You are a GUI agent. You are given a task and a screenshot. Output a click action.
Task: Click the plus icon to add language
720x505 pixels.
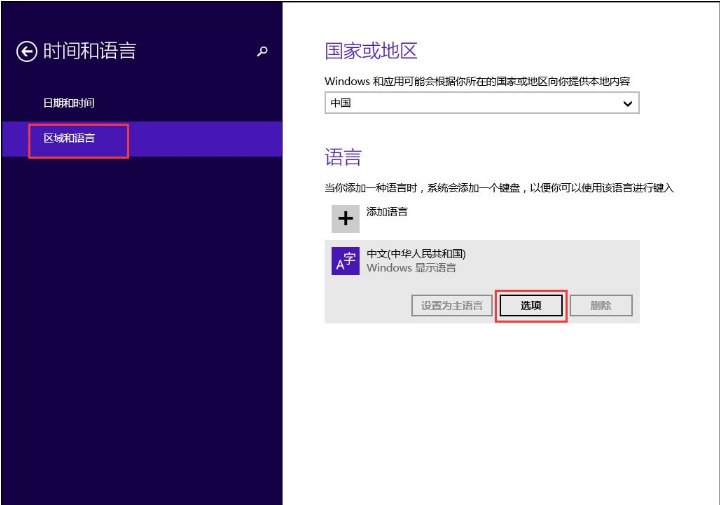tap(346, 219)
